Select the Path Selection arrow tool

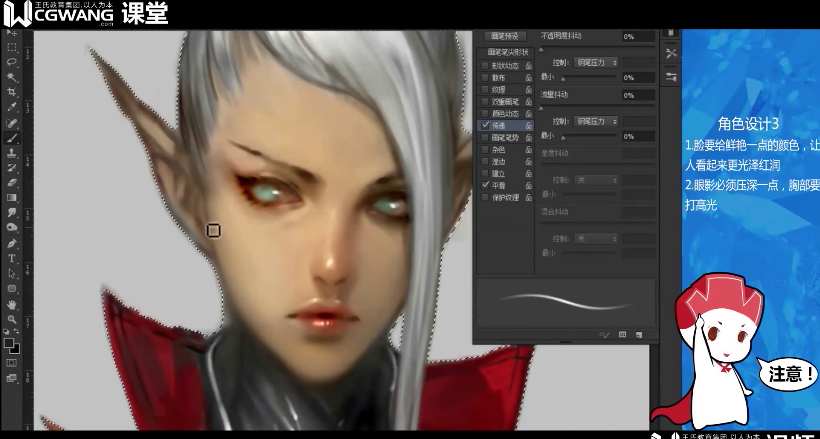pyautogui.click(x=12, y=274)
